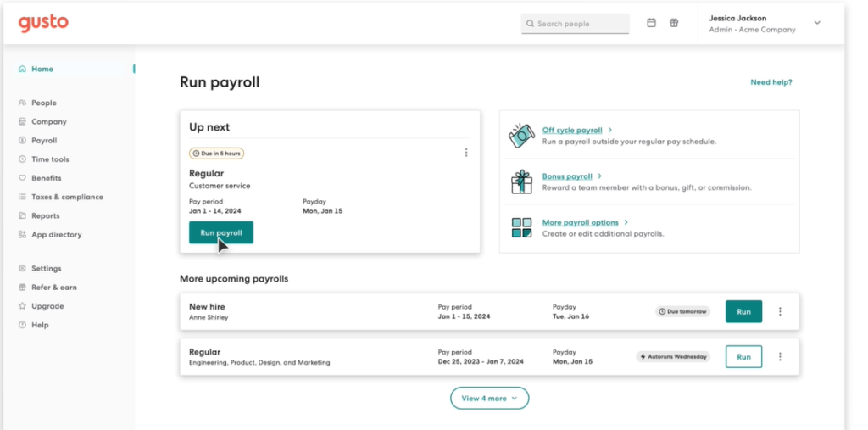This screenshot has height=430, width=868.
Task: Open three-dot menu for New hire payroll
Action: coord(780,311)
